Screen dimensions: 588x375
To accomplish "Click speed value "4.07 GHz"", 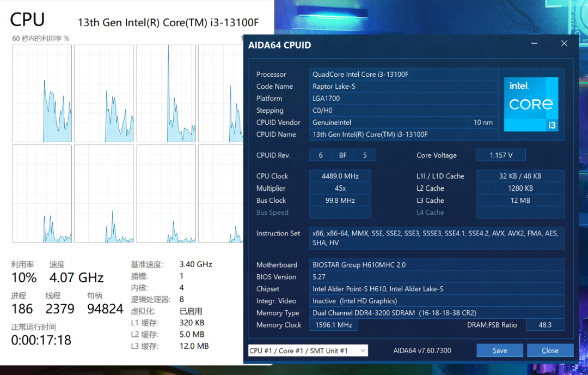I will coord(77,278).
